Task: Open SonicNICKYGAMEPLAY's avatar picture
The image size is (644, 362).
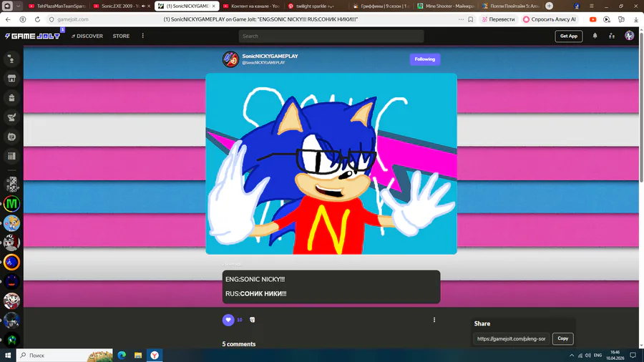Action: pyautogui.click(x=230, y=59)
